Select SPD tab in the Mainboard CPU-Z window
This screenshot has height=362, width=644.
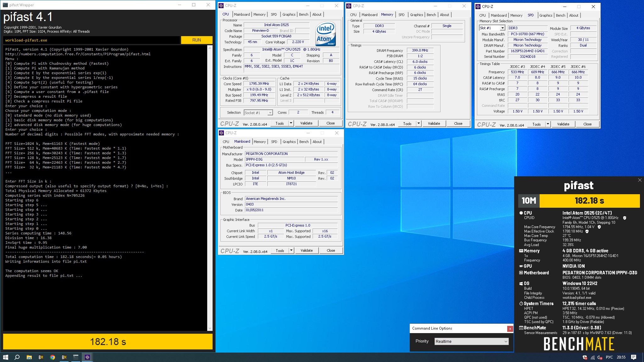(x=274, y=142)
